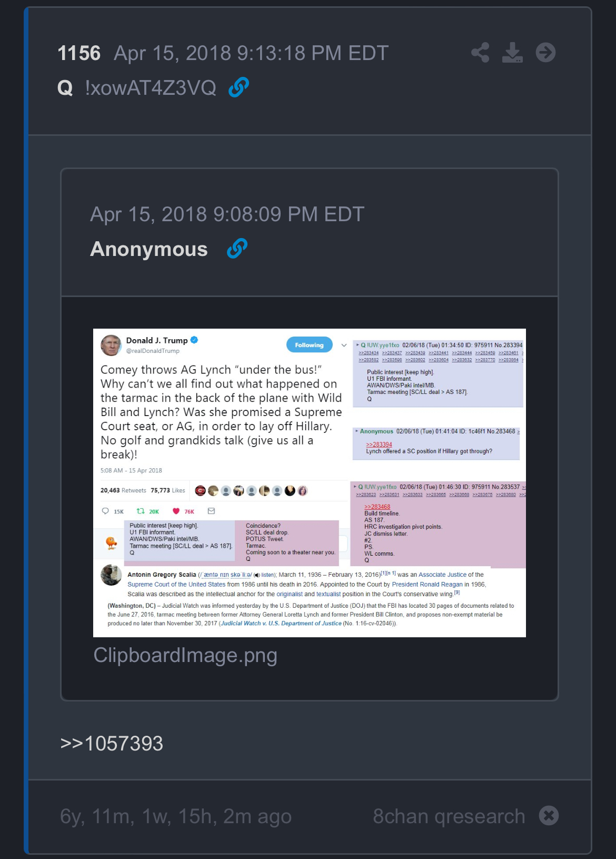This screenshot has width=616, height=859.
Task: Click the share icon on post 1156
Action: click(480, 53)
